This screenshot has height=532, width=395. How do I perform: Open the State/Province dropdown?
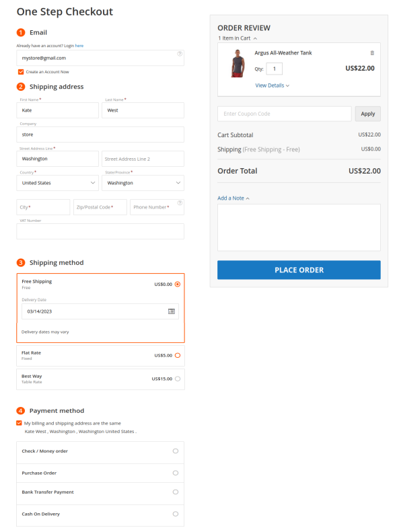(x=143, y=183)
